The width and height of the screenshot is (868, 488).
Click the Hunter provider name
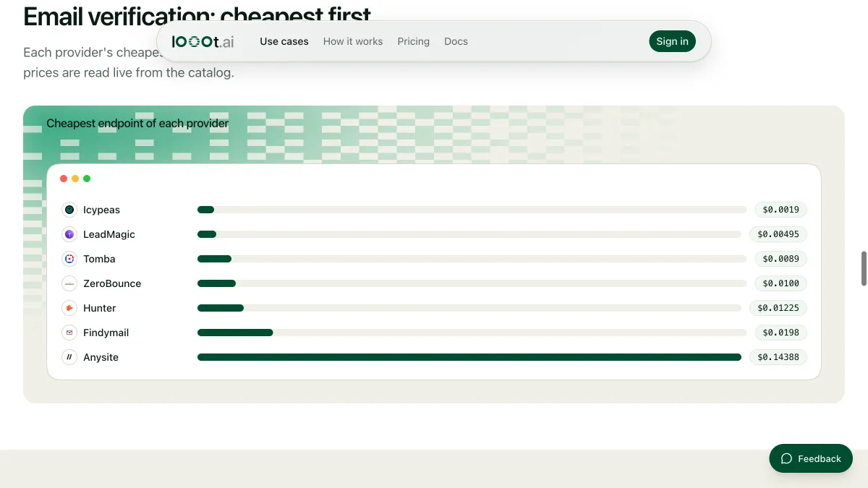click(99, 308)
